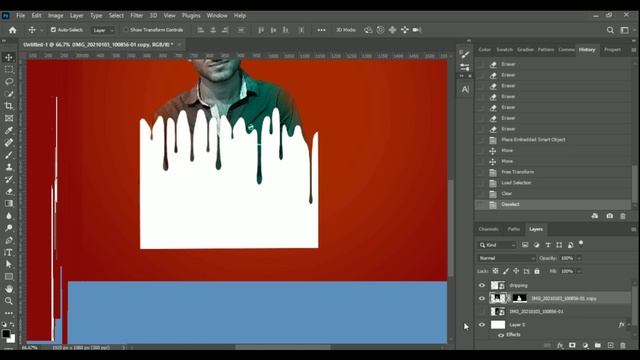Screen dimensions: 640x360
Task: Click the Create new group folder icon
Action: tap(598, 345)
